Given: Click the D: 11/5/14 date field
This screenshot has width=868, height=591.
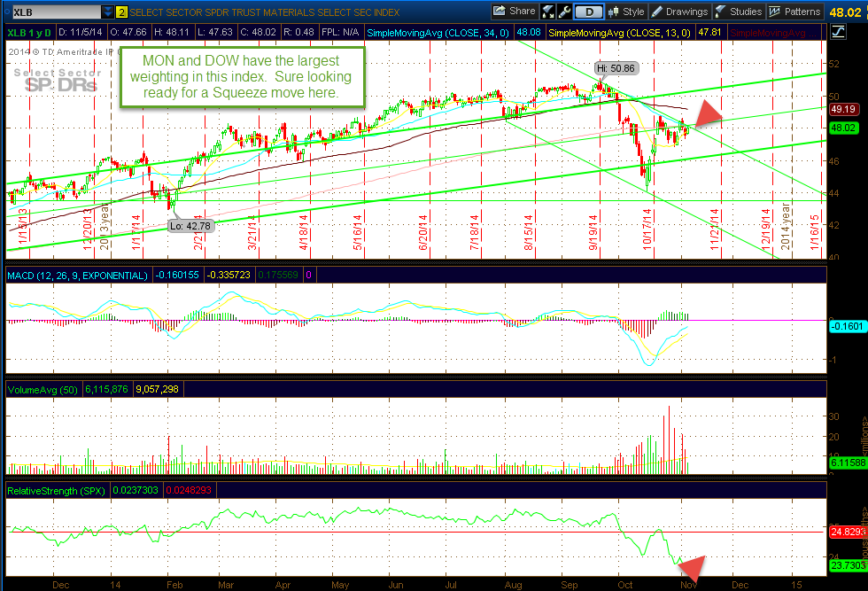Looking at the screenshot, I should pos(81,33).
